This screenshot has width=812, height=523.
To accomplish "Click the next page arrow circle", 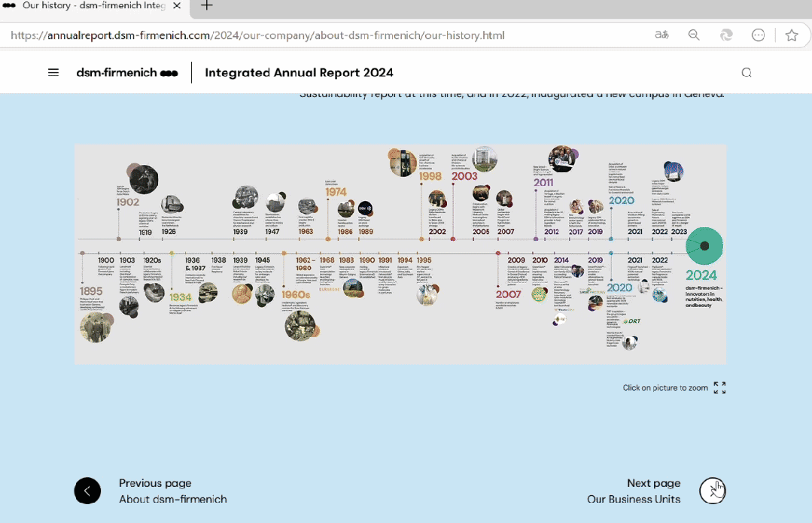I will (x=712, y=491).
